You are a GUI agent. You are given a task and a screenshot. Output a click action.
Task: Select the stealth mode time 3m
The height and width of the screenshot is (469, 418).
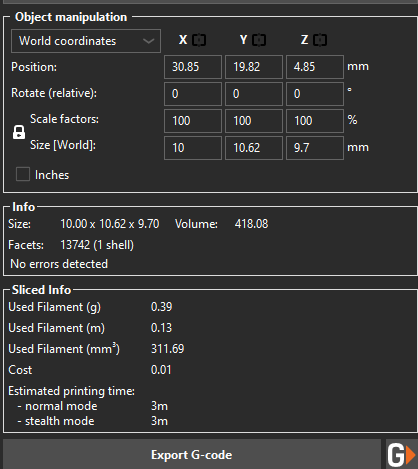click(x=159, y=421)
